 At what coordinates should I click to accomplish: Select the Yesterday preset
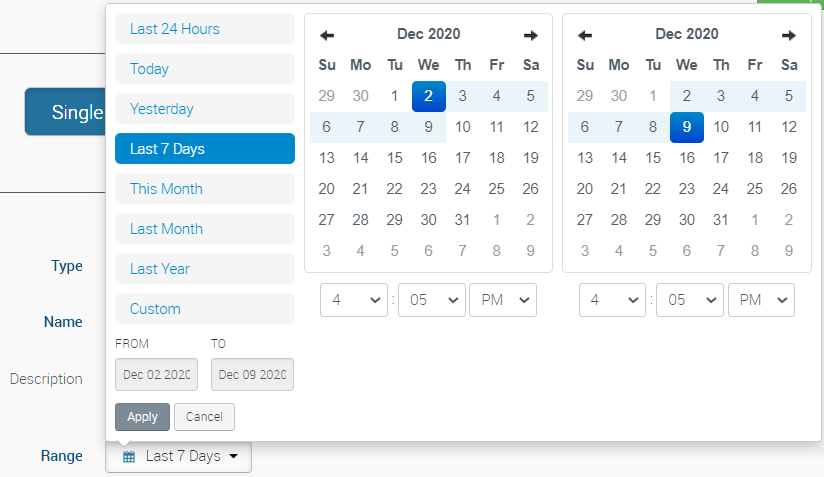[x=205, y=109]
